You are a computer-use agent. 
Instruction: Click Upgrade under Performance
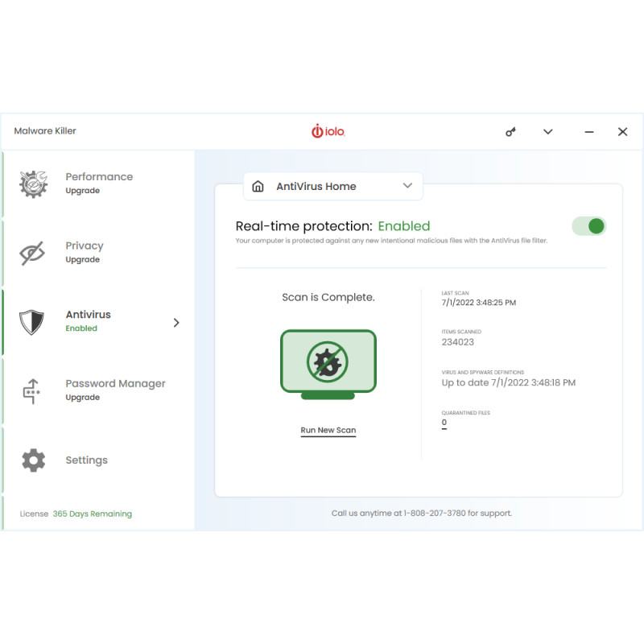83,191
